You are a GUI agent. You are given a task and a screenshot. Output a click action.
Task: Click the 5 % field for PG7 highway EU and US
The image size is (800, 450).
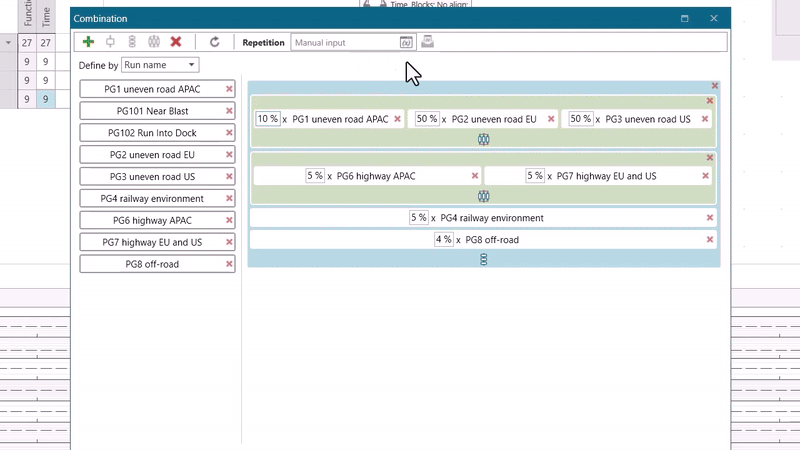pyautogui.click(x=535, y=176)
